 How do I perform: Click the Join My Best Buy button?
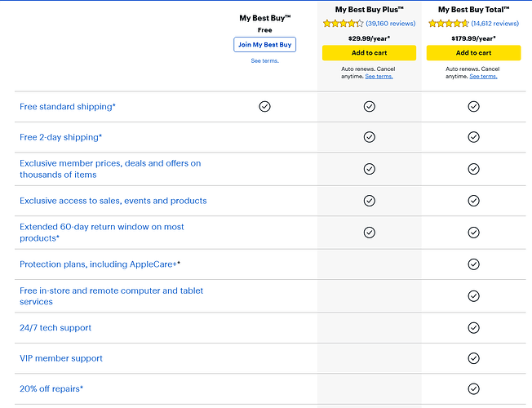point(264,44)
